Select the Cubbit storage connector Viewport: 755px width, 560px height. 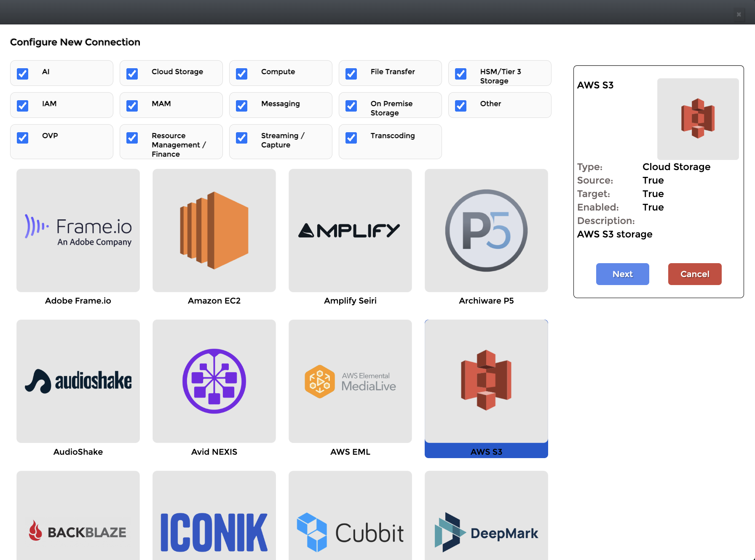350,522
